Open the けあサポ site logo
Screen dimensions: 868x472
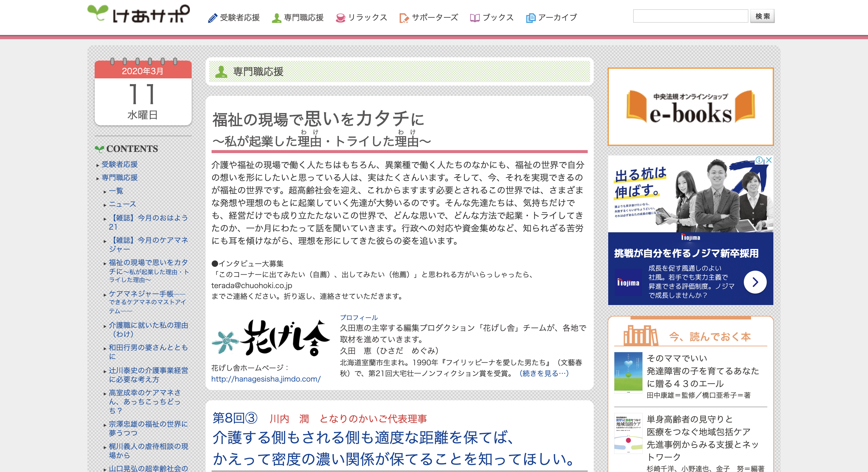(139, 14)
